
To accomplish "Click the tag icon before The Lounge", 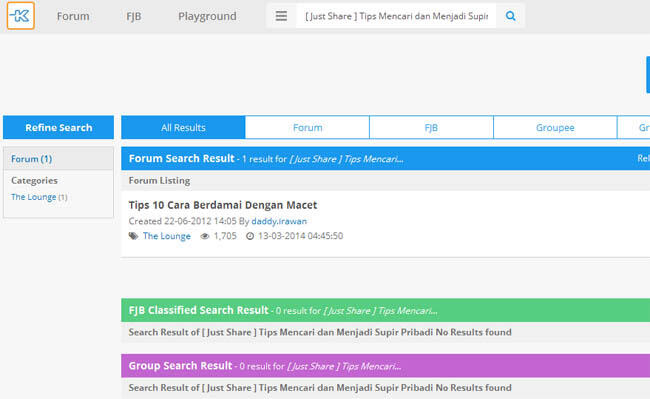I will (133, 236).
